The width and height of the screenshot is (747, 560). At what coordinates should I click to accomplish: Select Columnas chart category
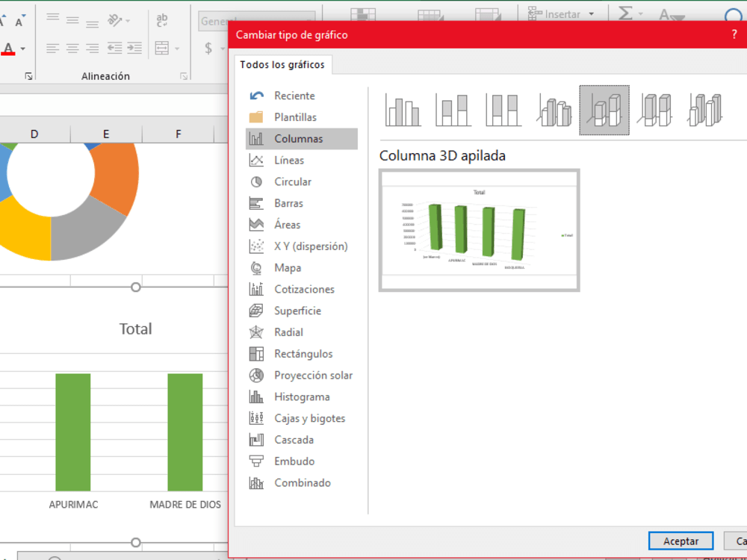pyautogui.click(x=302, y=139)
